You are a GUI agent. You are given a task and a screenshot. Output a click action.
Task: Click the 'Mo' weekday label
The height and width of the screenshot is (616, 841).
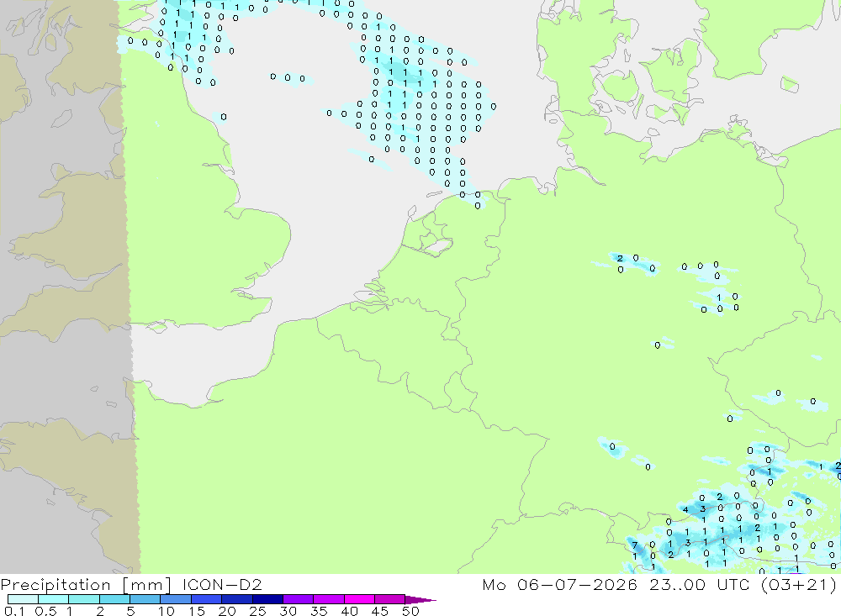[494, 584]
